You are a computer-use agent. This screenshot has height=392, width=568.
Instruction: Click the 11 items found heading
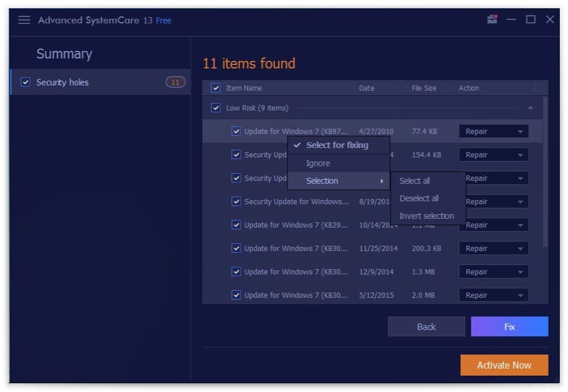point(249,63)
